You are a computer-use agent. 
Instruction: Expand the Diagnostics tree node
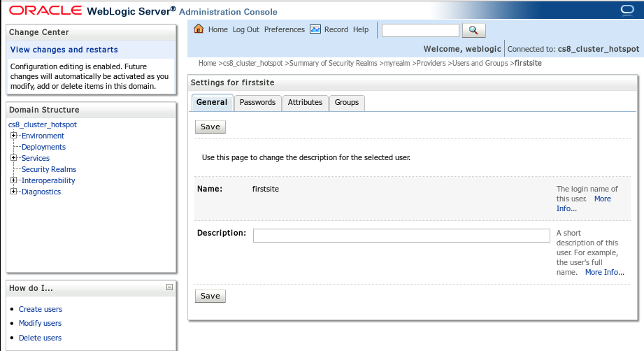(x=13, y=192)
